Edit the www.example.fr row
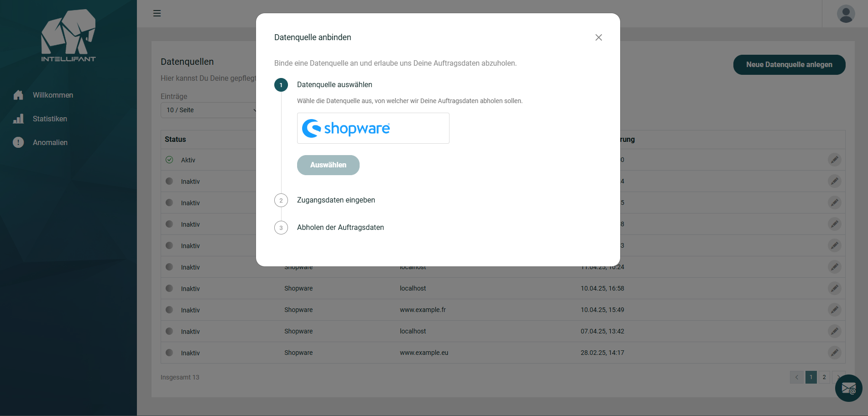868x416 pixels. click(834, 310)
